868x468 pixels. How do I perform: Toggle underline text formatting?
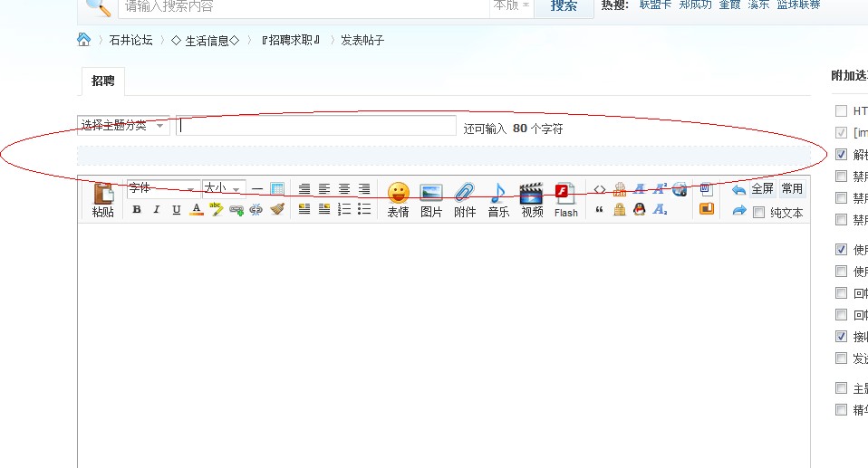[177, 209]
